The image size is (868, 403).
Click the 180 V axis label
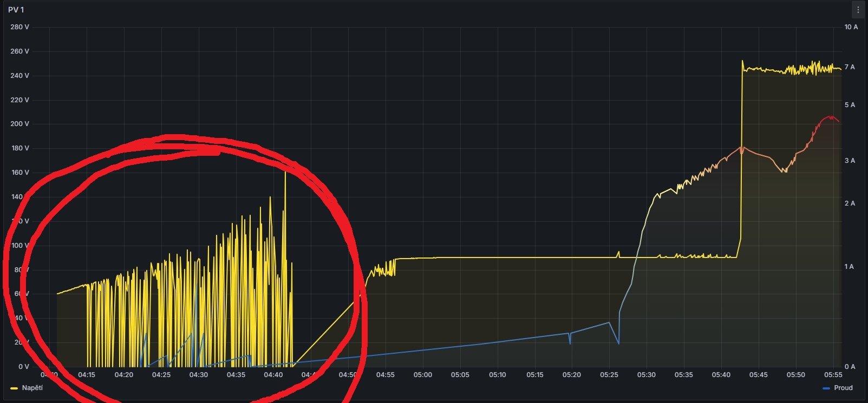click(x=19, y=148)
